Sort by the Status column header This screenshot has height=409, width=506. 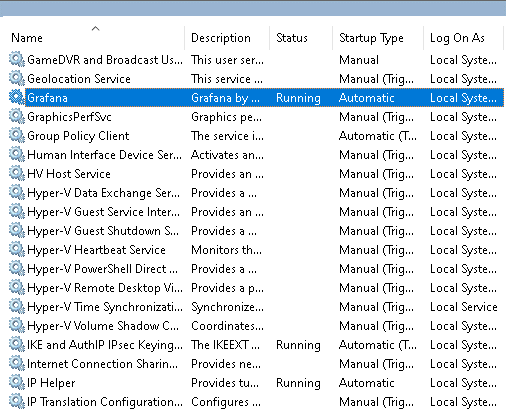(292, 38)
